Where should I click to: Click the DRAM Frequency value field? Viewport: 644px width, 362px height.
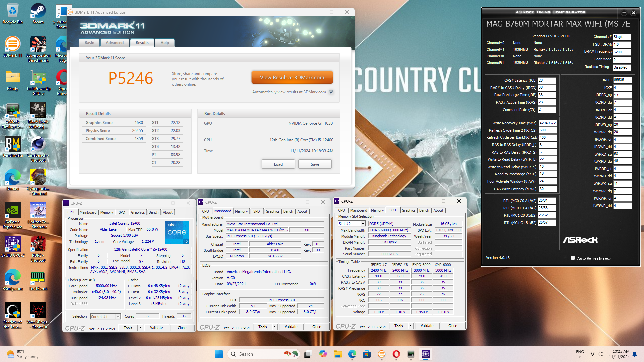click(x=622, y=52)
